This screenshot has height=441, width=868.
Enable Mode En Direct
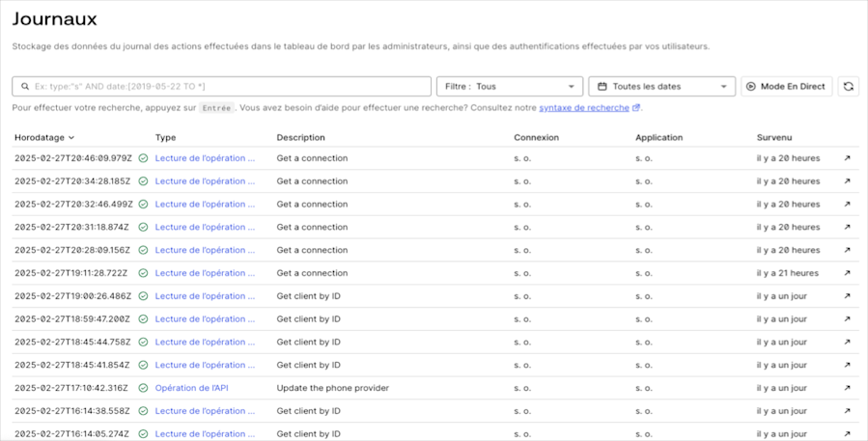tap(786, 86)
